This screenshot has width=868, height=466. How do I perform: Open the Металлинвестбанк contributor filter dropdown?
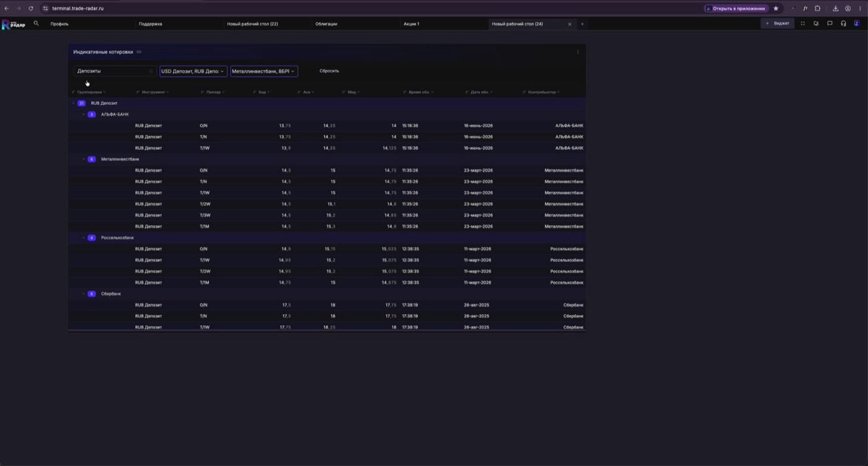(x=264, y=71)
